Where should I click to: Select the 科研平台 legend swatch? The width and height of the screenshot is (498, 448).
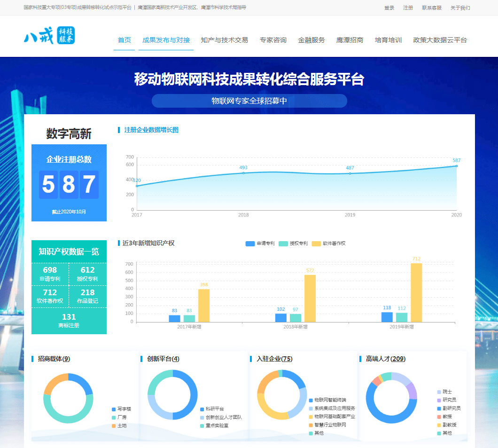tap(202, 409)
